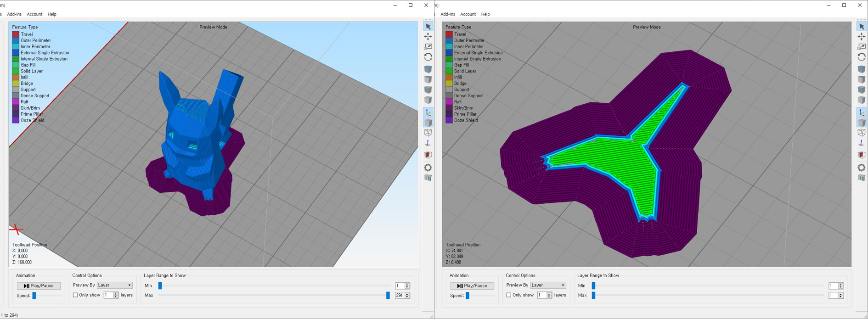Image resolution: width=868 pixels, height=319 pixels.
Task: Switch to the first blue cube preset view in right window
Action: tap(862, 69)
